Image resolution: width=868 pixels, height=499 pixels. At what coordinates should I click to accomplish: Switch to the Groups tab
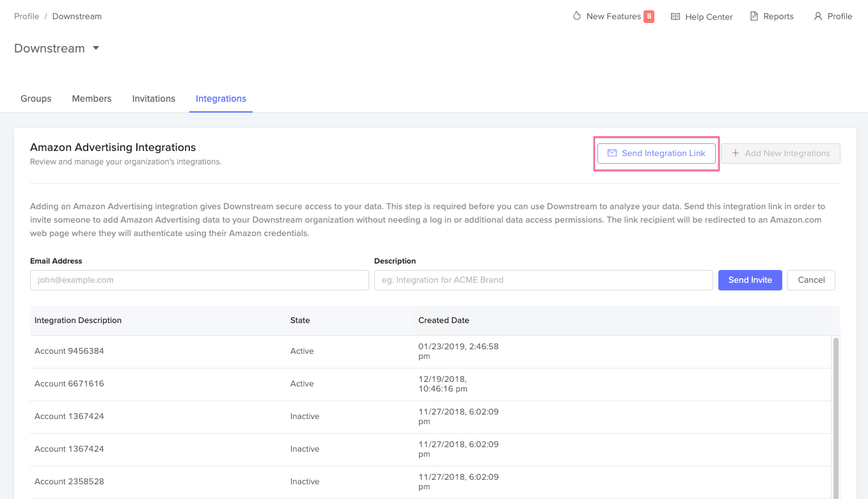click(x=36, y=99)
